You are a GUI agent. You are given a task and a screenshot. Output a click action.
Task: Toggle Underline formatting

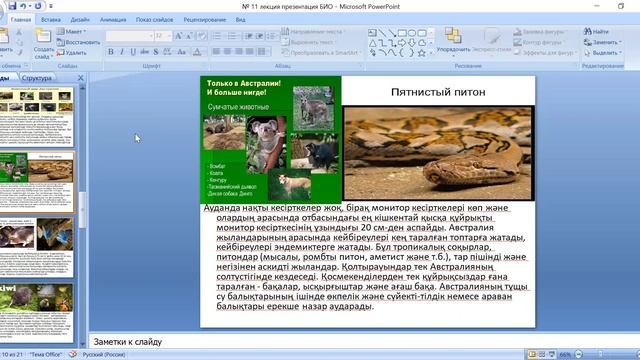pyautogui.click(x=133, y=52)
